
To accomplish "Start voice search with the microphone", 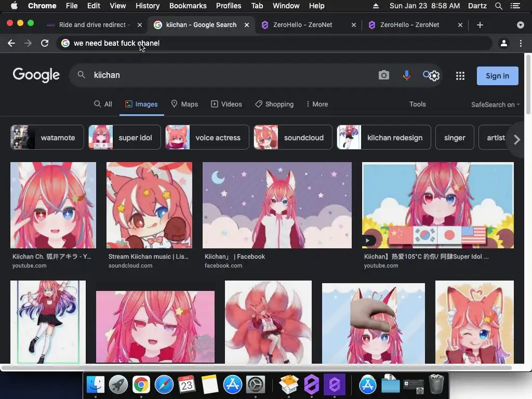I will point(406,75).
